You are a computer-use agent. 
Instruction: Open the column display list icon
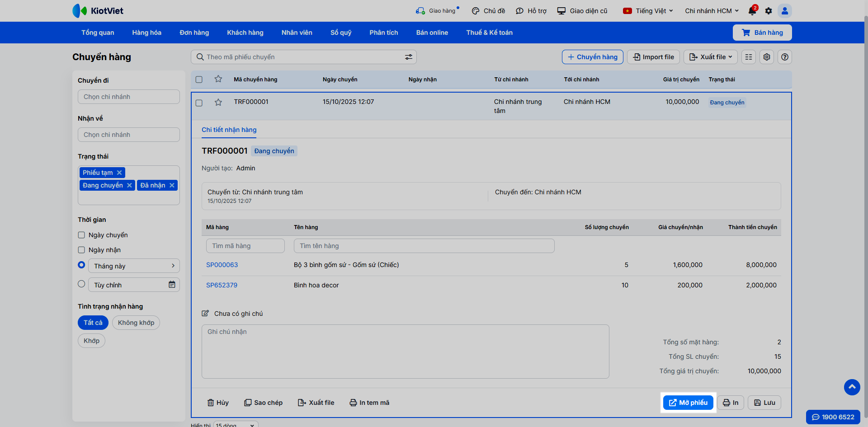tap(749, 57)
